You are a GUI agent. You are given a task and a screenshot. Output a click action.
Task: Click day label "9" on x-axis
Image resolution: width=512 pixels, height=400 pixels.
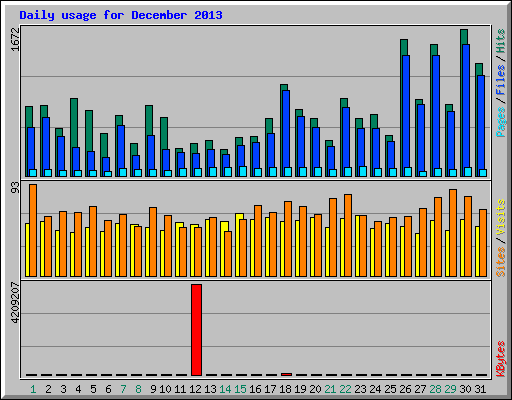click(x=153, y=389)
